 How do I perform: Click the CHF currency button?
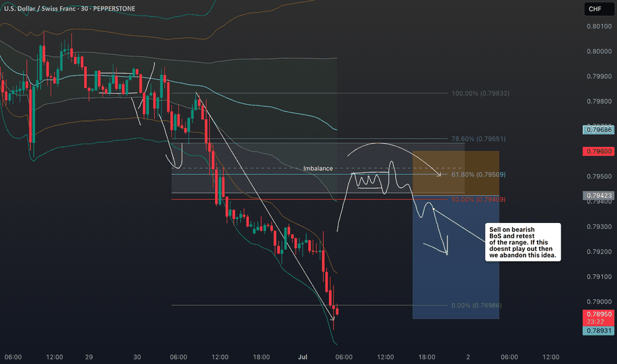tap(599, 9)
